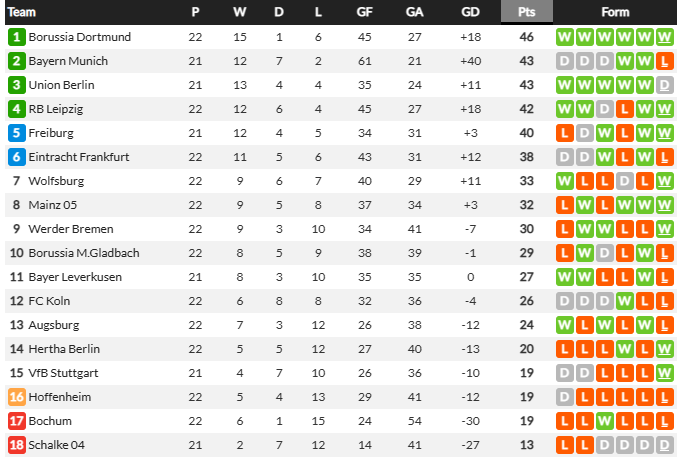Viewport: 677px width, 460px height.
Task: Click Freiburg's blue position 5 badge
Action: [16, 133]
